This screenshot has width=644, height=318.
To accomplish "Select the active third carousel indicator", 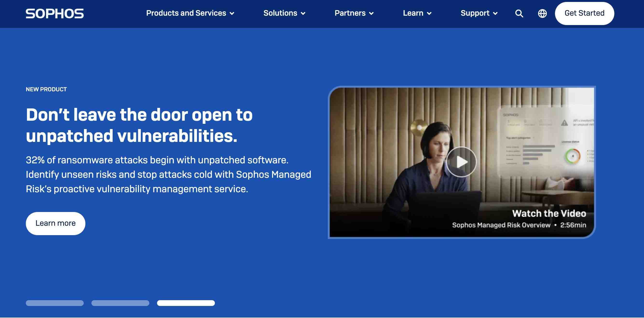I will pyautogui.click(x=186, y=303).
